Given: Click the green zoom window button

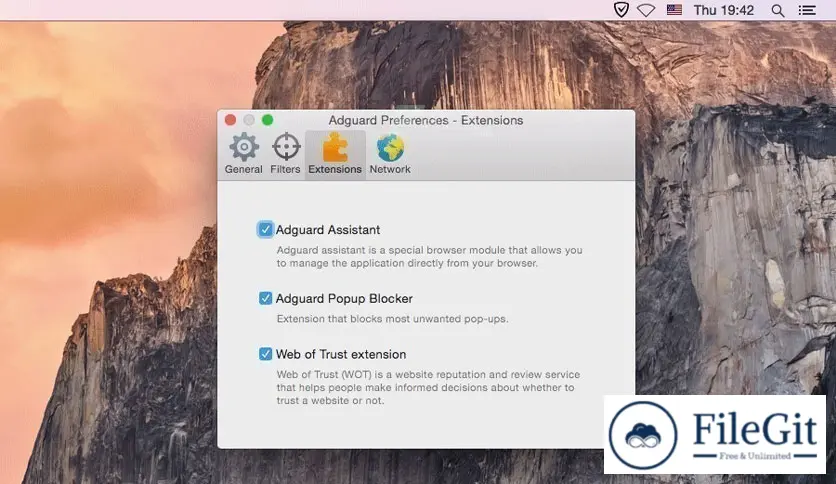Looking at the screenshot, I should 268,120.
